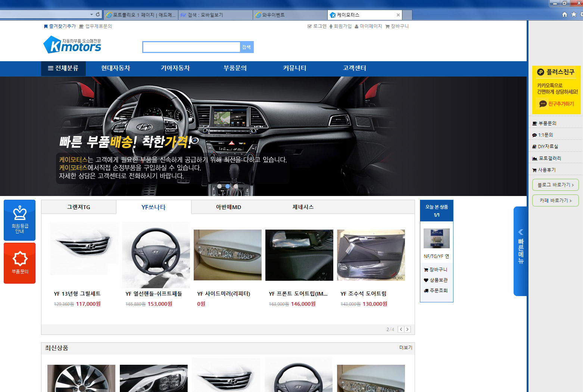Viewport: 583px width, 392px height.
Task: Click 상품보관 heart icon link
Action: click(436, 280)
